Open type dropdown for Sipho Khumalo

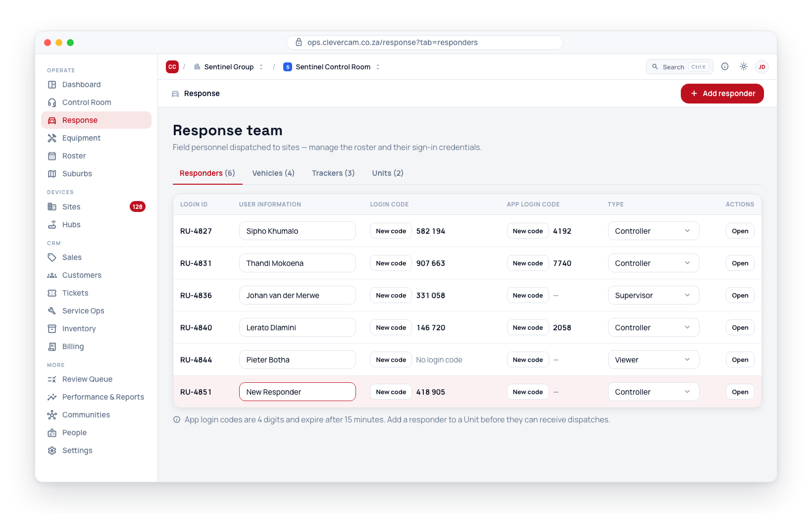coord(654,231)
